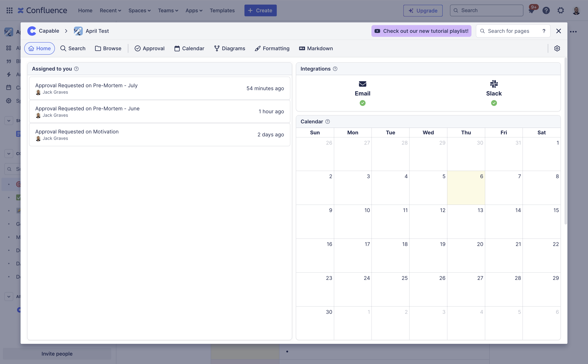Click the Email integration envelope icon
Viewport: 588px width, 364px height.
click(362, 84)
